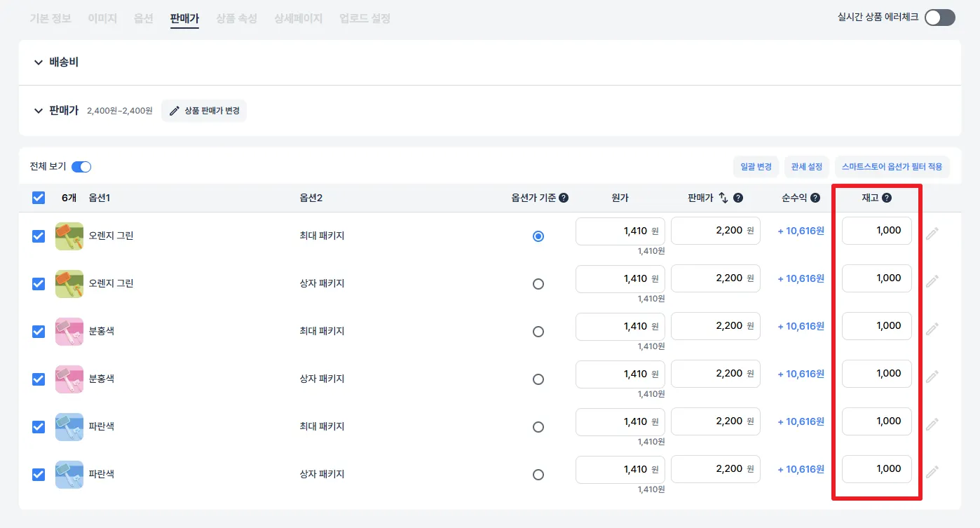This screenshot has width=980, height=528.
Task: Click the help icon next to 재고
Action: click(887, 198)
